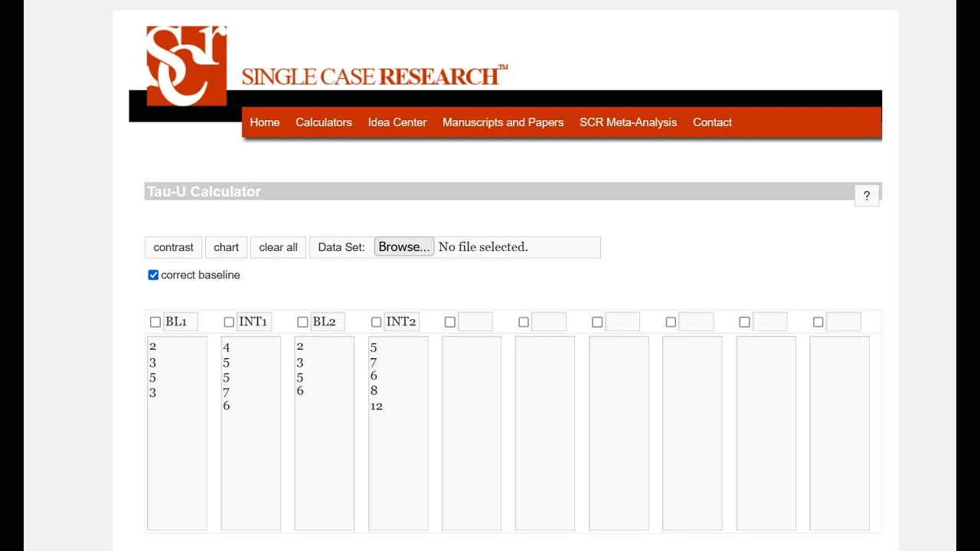Edit the INT2 label field

pos(401,321)
